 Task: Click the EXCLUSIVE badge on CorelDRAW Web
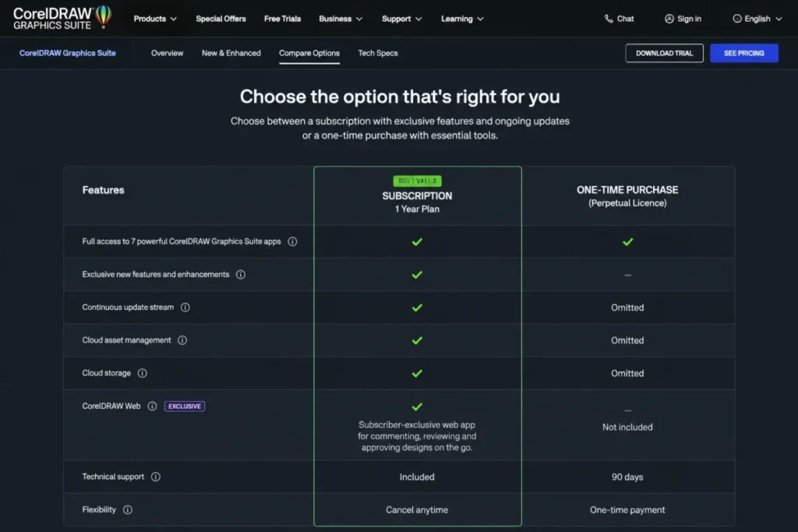(184, 407)
